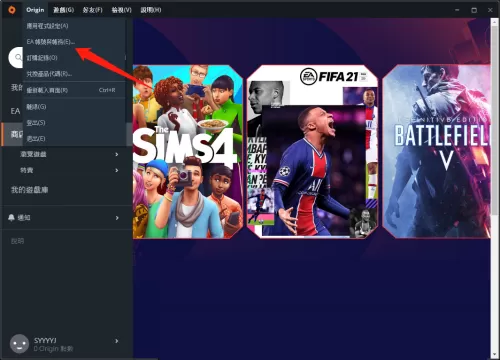Open The Sims 4 game tile

click(188, 152)
